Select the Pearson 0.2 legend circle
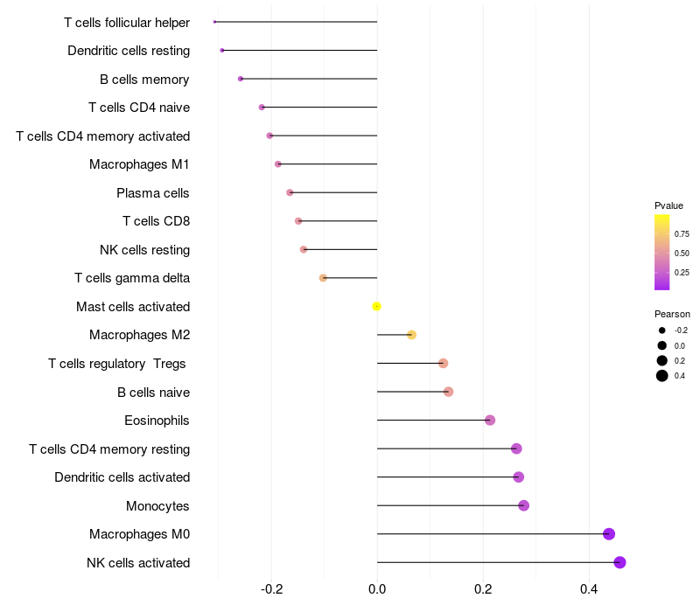The width and height of the screenshot is (700, 612). [x=662, y=360]
